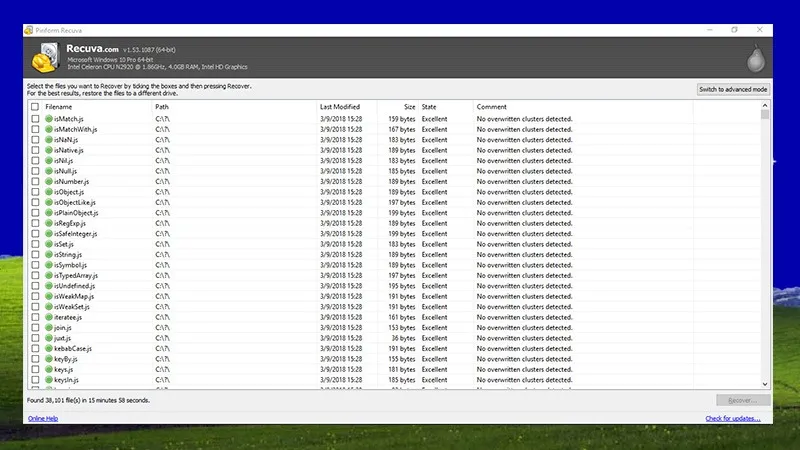Select the isNumber.js filename
Viewport: 800px width, 450px height.
pyautogui.click(x=71, y=182)
